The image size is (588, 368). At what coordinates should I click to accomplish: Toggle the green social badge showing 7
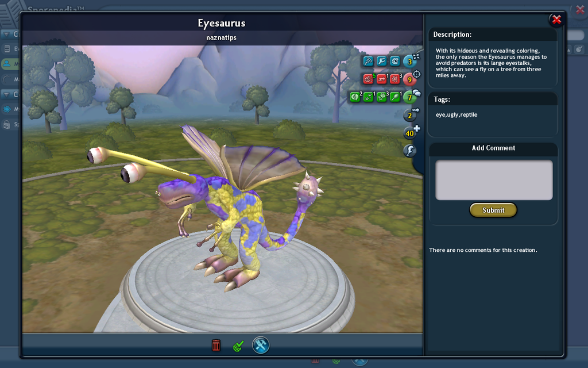tap(409, 97)
